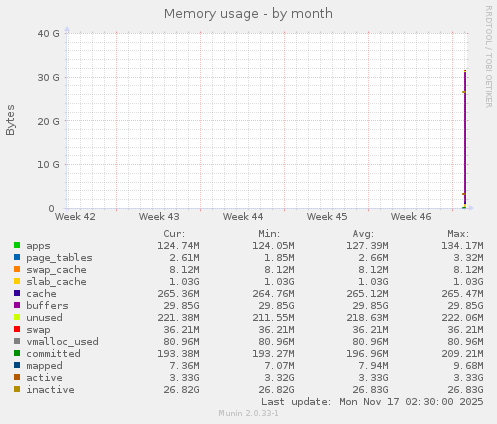497x424 pixels.
Task: Click mapped max value 9.68M
Action: (x=468, y=366)
